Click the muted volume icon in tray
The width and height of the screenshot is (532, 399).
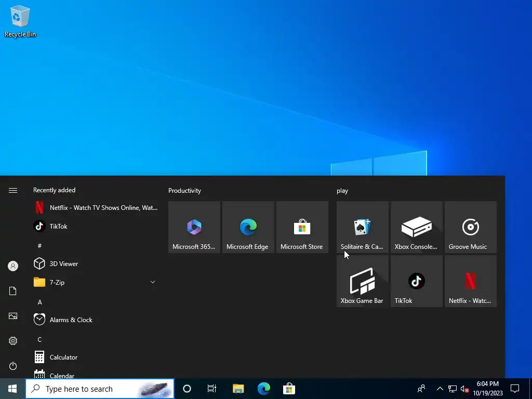(464, 389)
